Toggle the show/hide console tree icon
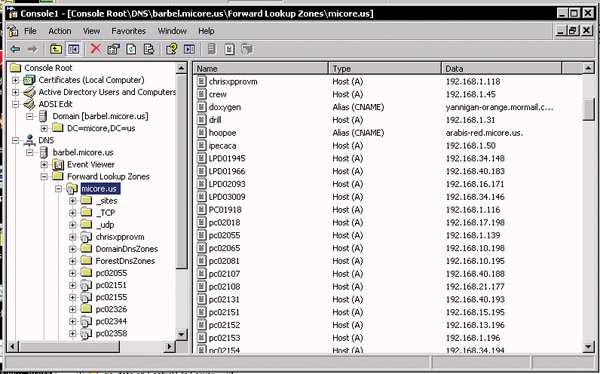The height and width of the screenshot is (374, 600). (73, 49)
